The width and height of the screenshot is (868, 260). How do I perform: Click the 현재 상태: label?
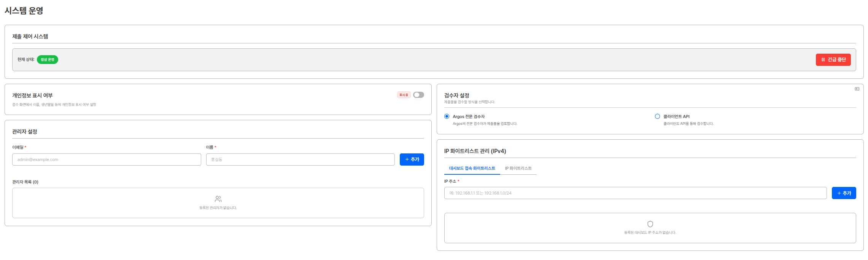[26, 59]
